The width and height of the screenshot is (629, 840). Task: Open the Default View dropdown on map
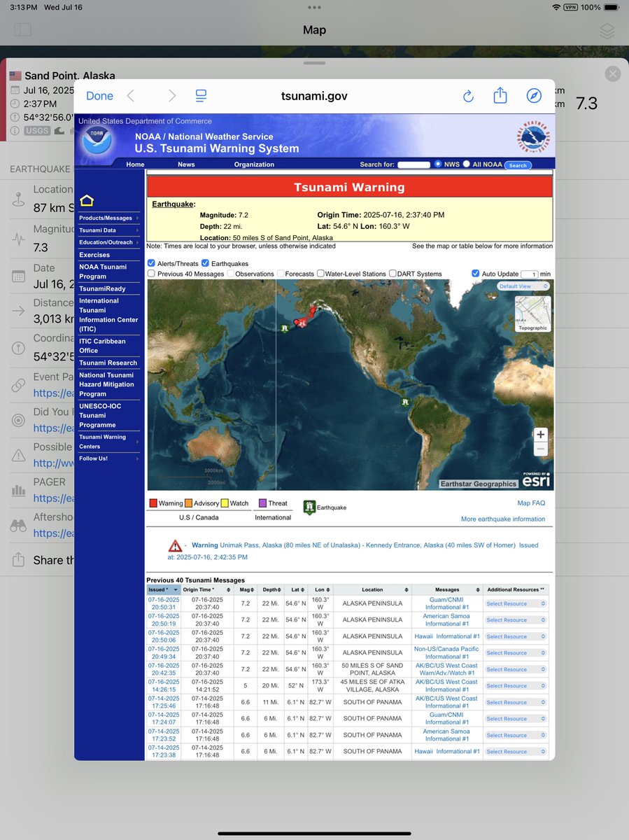tap(523, 286)
